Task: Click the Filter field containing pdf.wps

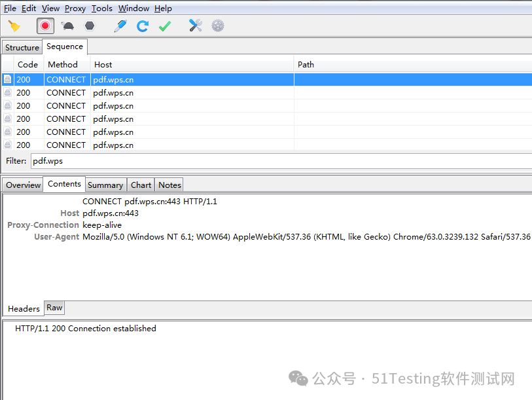Action: tap(281, 161)
